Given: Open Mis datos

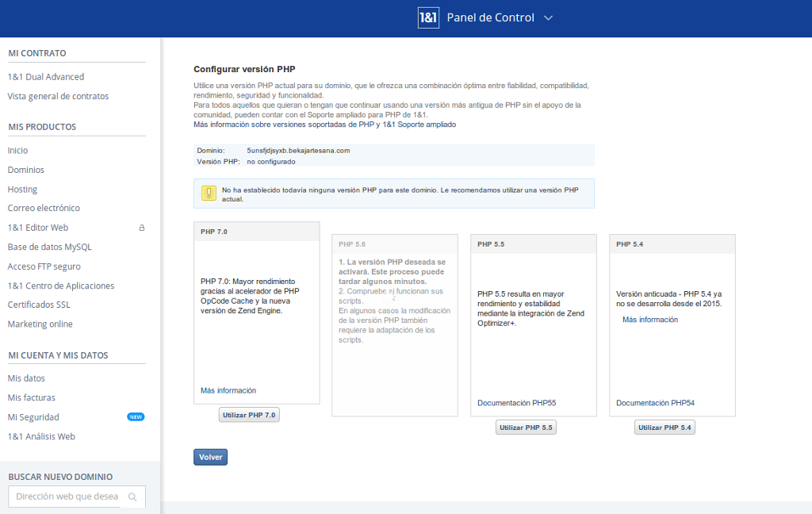Looking at the screenshot, I should 26,378.
